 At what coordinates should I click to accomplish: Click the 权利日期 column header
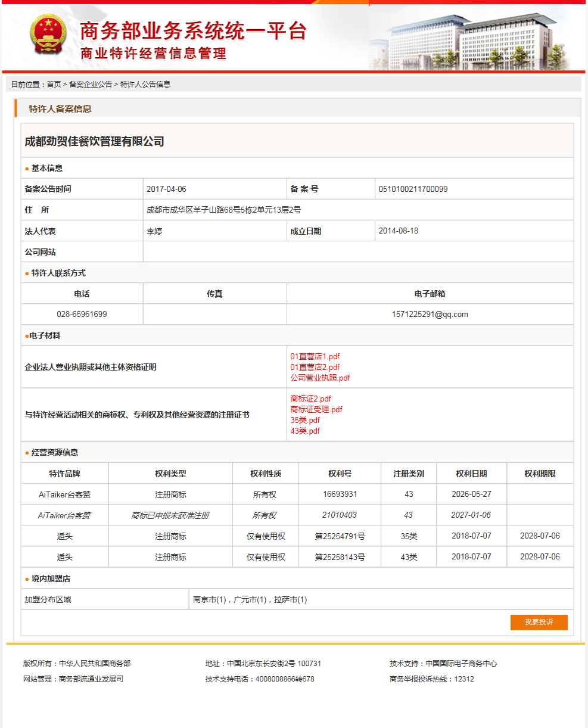tap(472, 474)
